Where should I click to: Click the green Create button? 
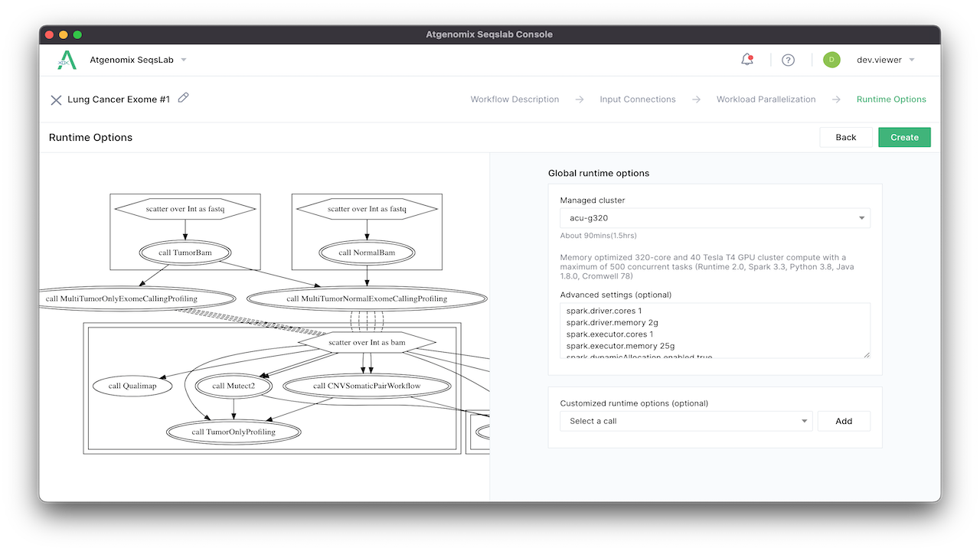[904, 137]
